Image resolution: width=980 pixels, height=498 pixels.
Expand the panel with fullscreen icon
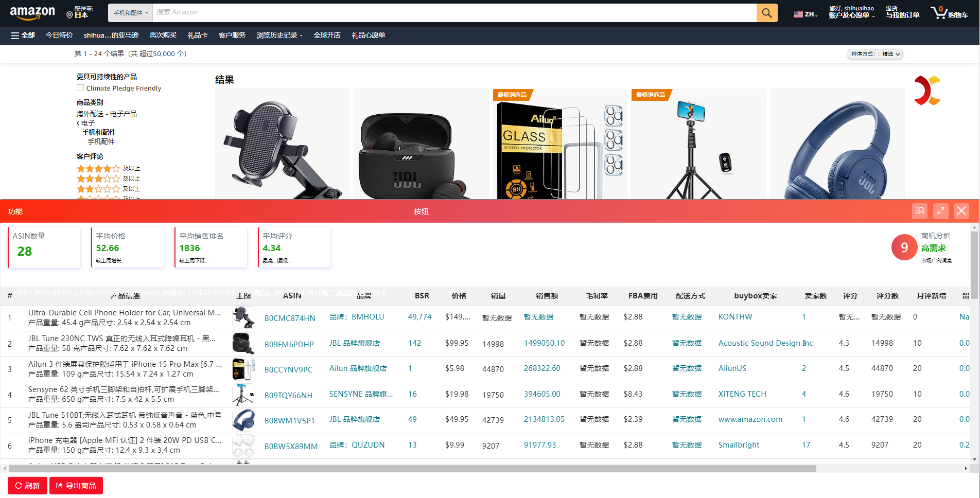[941, 211]
